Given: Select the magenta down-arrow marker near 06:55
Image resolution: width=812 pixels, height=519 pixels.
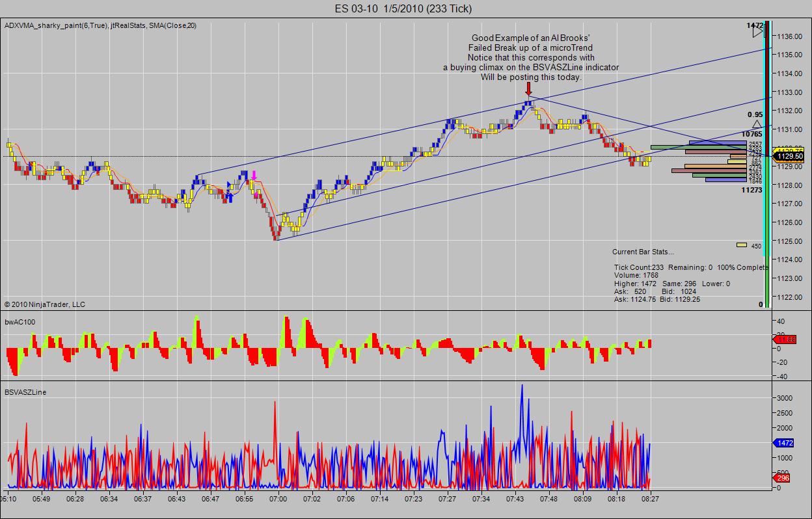Looking at the screenshot, I should pyautogui.click(x=254, y=175).
